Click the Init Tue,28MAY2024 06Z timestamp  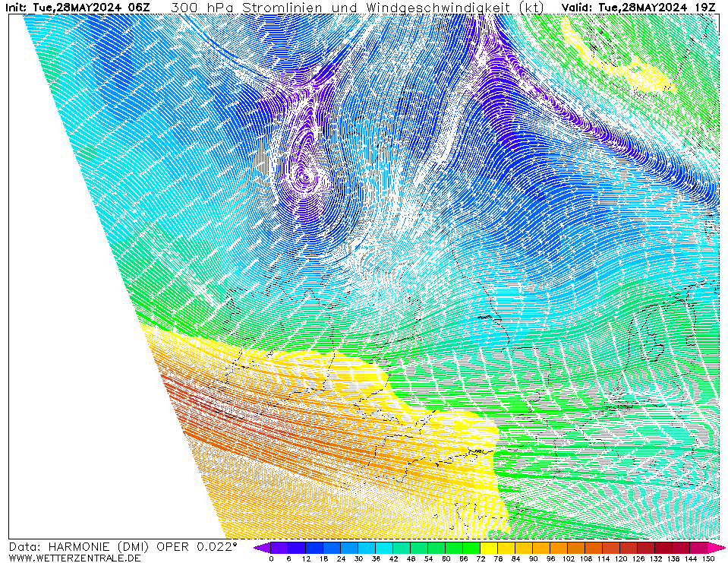(79, 8)
